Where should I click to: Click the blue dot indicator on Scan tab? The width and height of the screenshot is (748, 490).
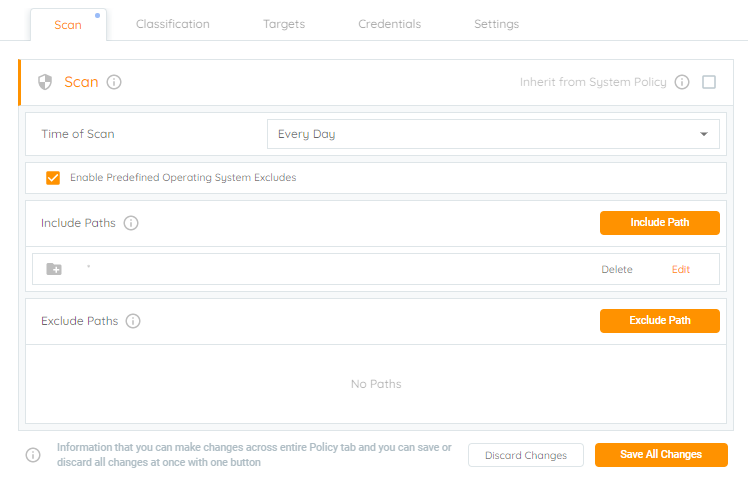click(97, 15)
